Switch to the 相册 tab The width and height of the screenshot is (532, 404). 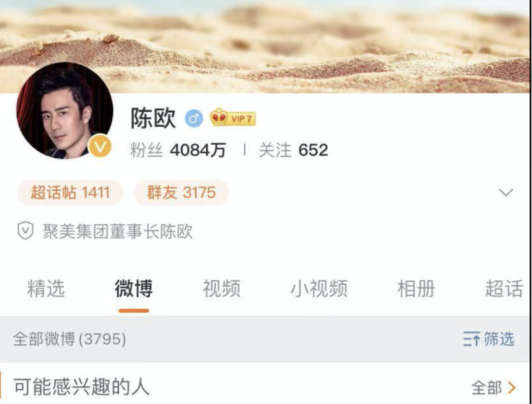416,289
